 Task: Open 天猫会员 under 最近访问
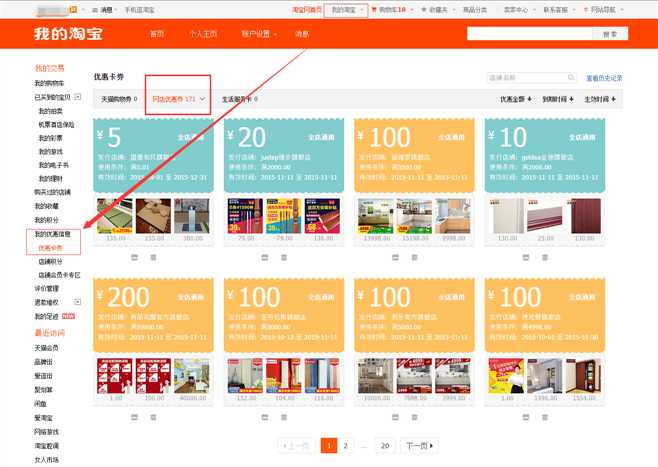(46, 348)
